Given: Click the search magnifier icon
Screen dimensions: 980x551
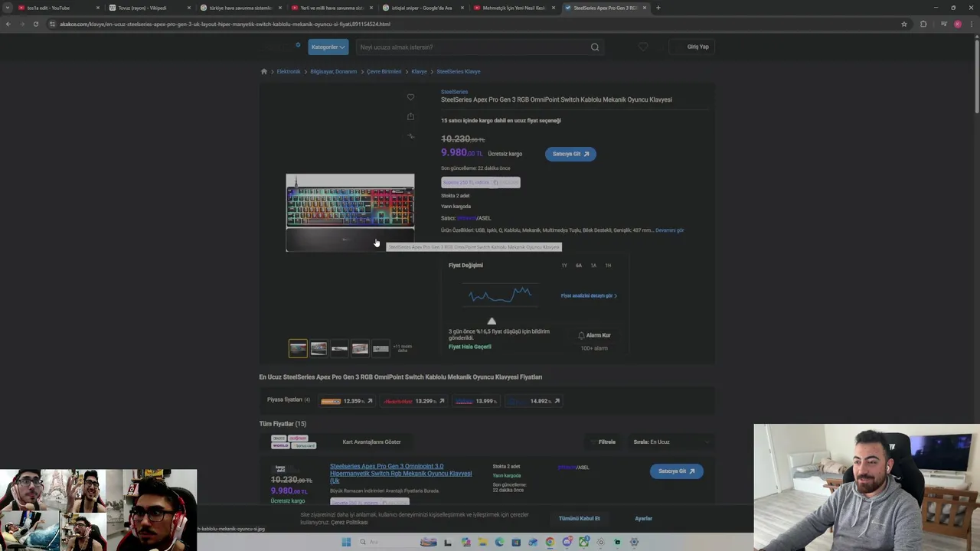Looking at the screenshot, I should point(595,47).
